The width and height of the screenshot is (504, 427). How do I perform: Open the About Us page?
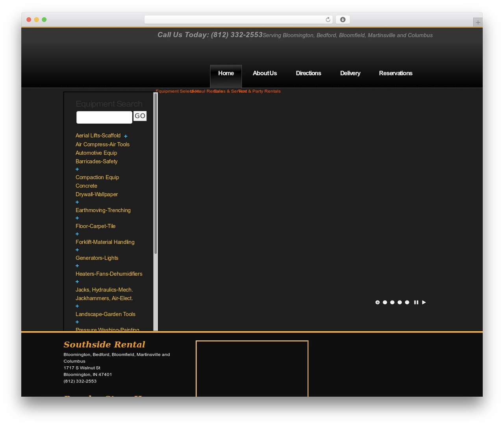tap(265, 74)
